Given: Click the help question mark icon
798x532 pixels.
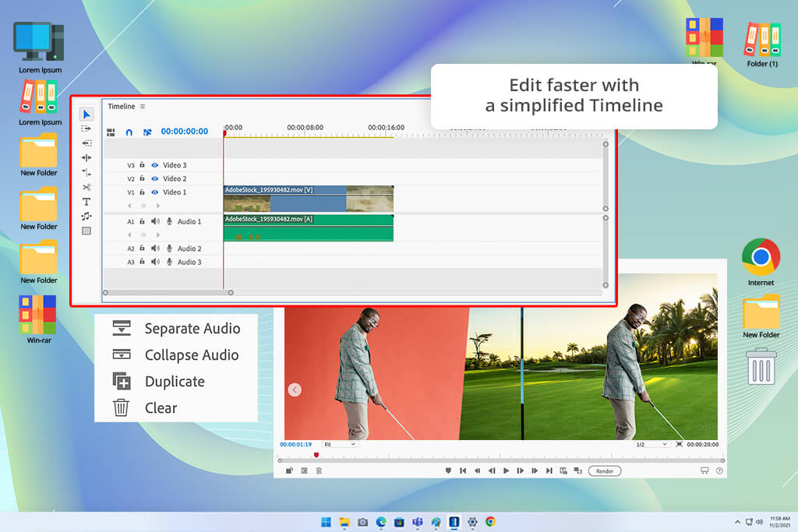Looking at the screenshot, I should [719, 471].
